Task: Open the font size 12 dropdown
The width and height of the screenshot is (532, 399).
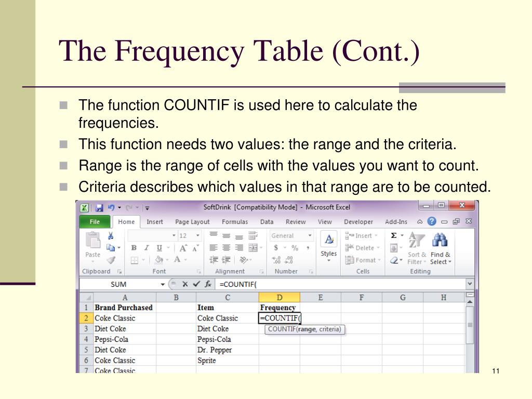Action: (x=197, y=235)
